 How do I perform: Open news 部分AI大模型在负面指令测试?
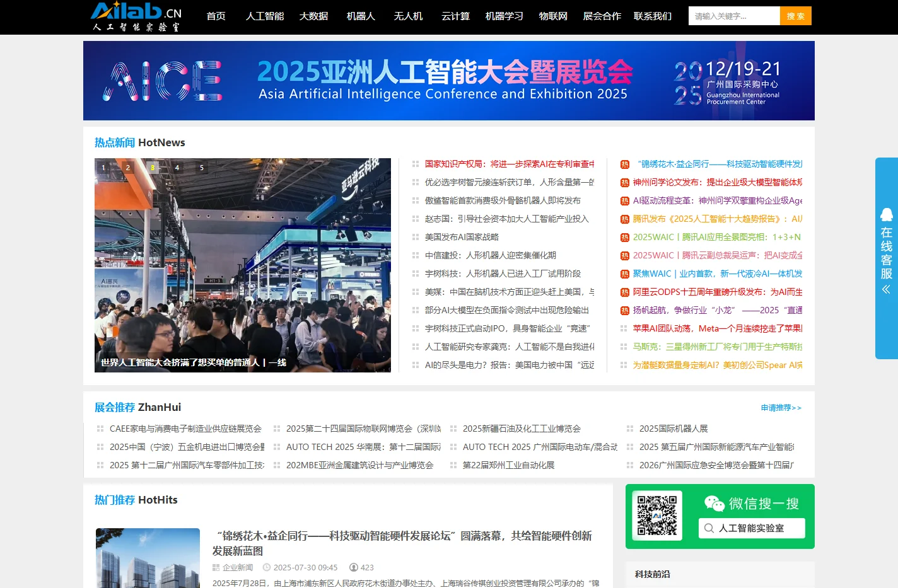pos(507,310)
